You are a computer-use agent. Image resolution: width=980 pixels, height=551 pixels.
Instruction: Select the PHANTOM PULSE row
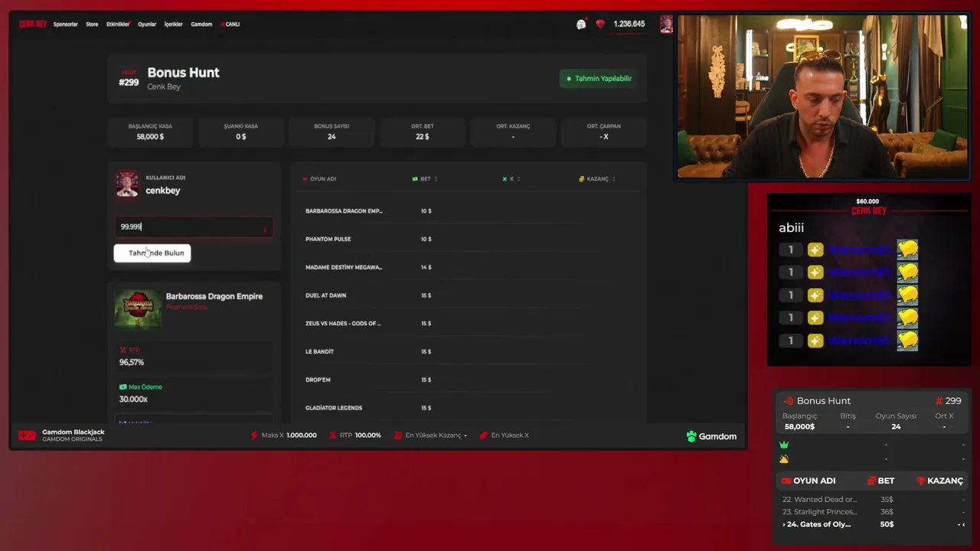tap(467, 240)
